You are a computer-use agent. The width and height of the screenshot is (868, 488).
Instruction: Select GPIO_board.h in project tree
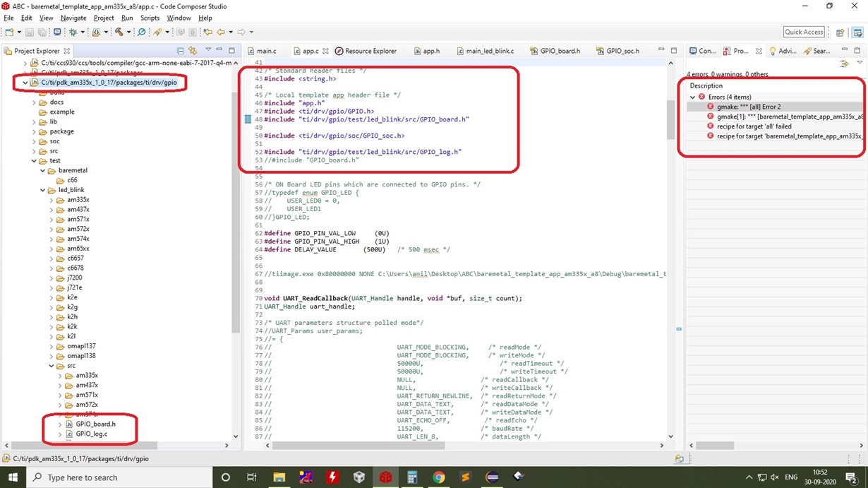95,424
